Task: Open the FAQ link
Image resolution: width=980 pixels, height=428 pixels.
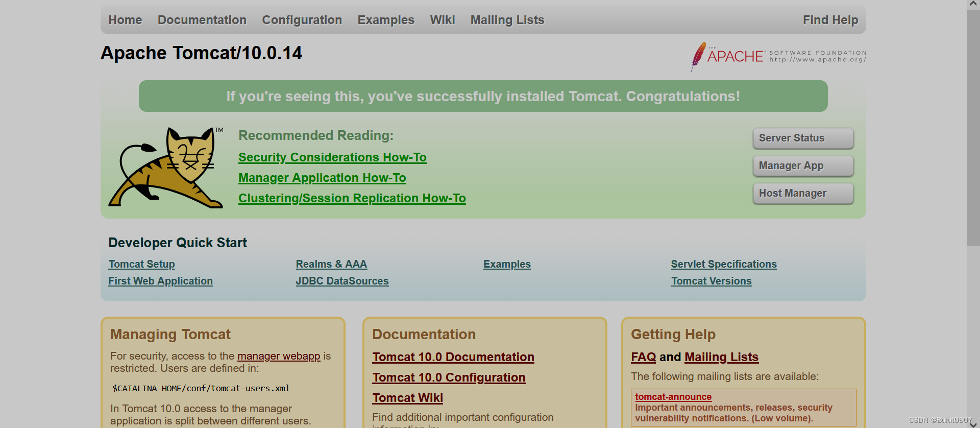Action: tap(643, 357)
